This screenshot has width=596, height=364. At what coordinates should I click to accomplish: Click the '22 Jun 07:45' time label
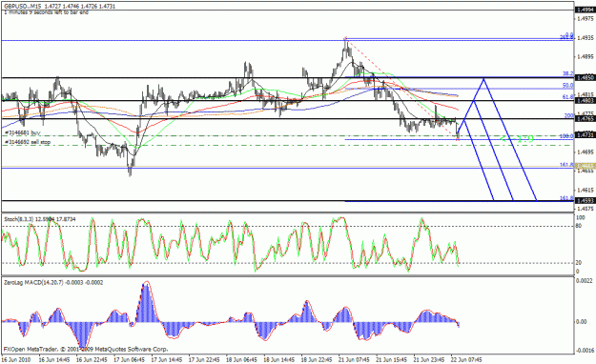click(x=466, y=359)
